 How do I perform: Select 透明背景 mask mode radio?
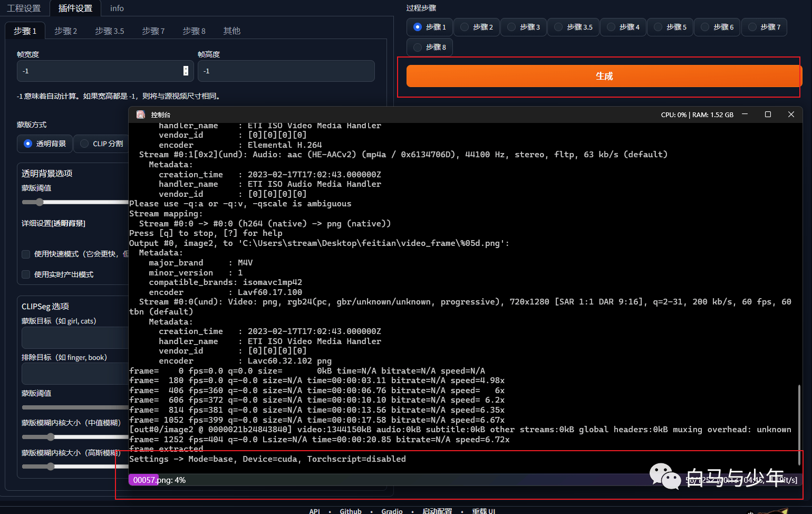pyautogui.click(x=45, y=144)
